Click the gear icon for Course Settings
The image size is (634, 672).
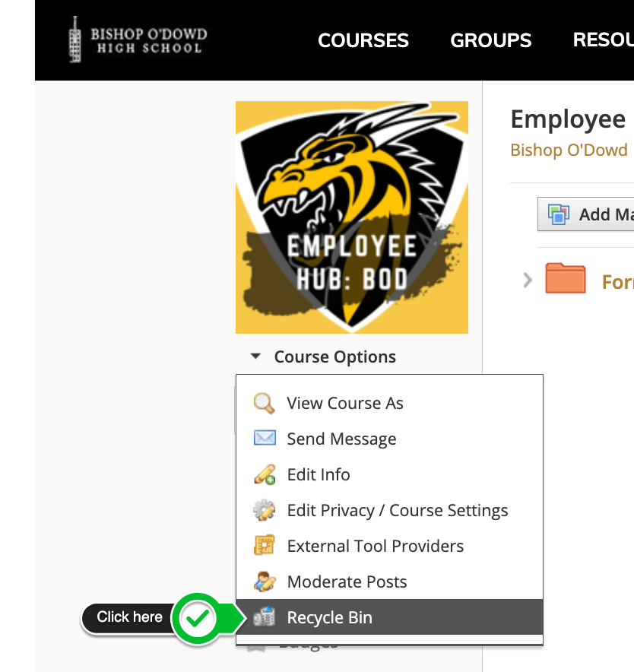coord(265,510)
